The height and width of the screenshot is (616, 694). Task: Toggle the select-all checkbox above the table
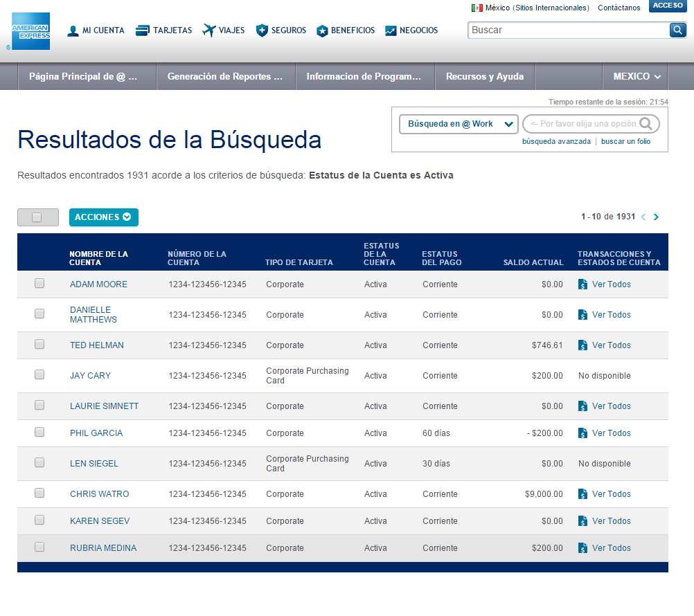click(x=37, y=217)
